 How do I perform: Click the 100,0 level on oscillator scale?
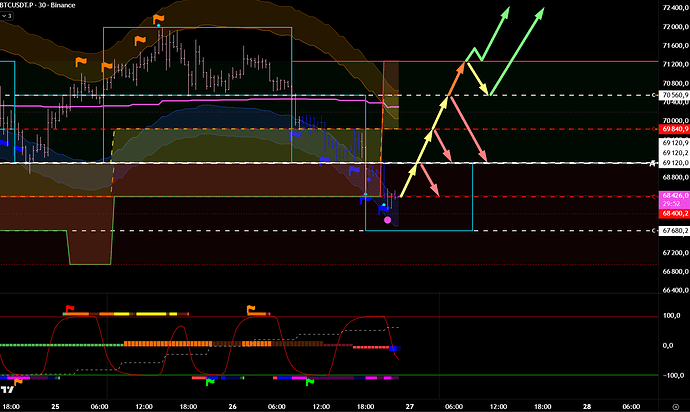tap(670, 316)
